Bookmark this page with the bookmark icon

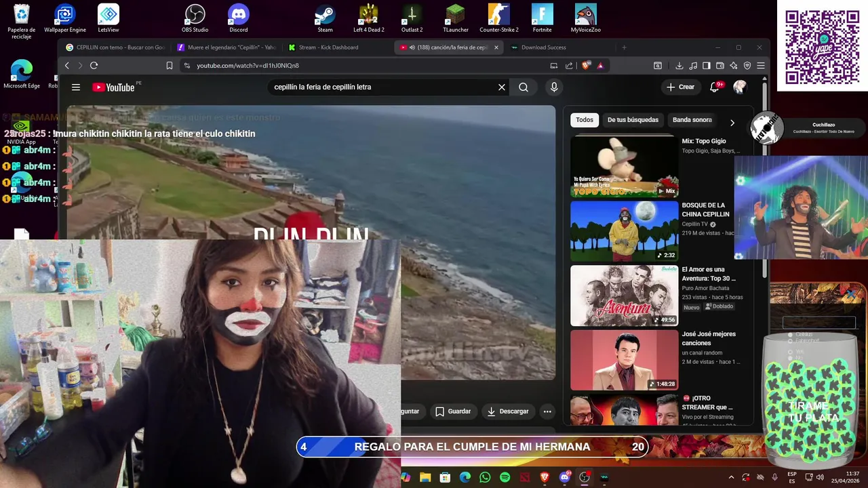(170, 66)
